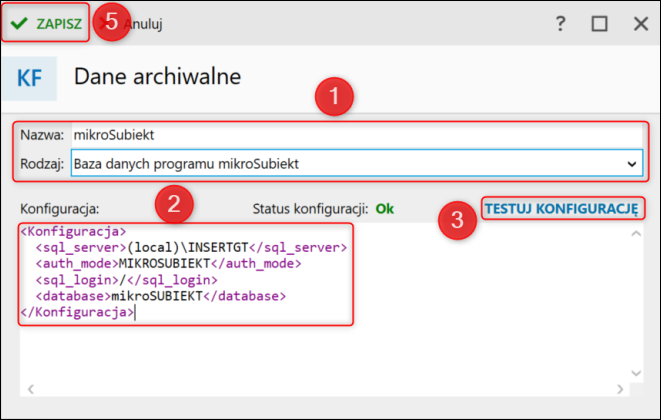Close the Dane archiwalne dialog
The height and width of the screenshot is (420, 661).
click(641, 24)
